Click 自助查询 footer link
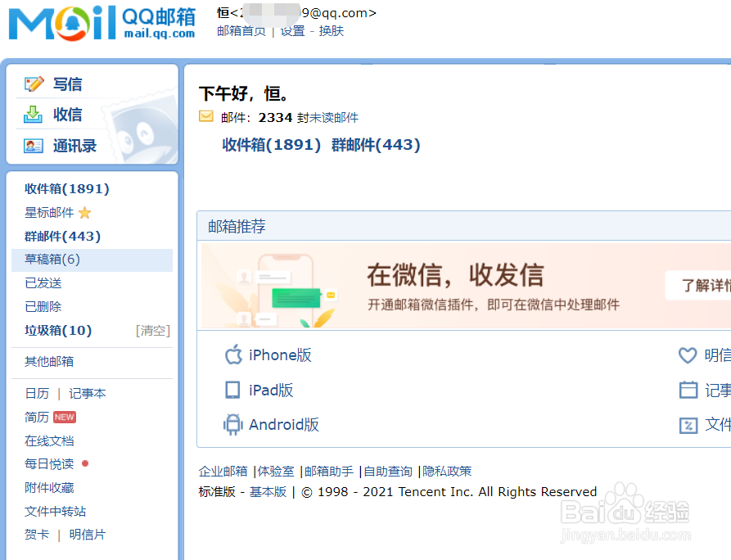This screenshot has width=731, height=560. point(388,472)
